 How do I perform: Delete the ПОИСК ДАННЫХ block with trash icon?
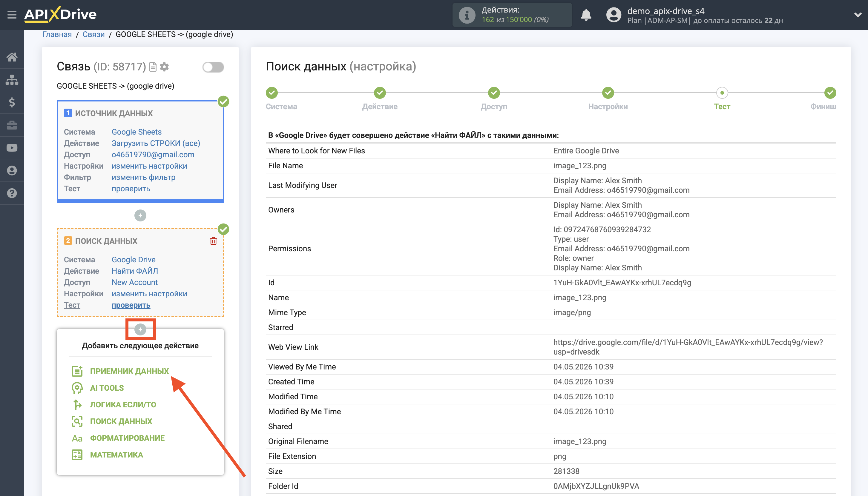214,241
